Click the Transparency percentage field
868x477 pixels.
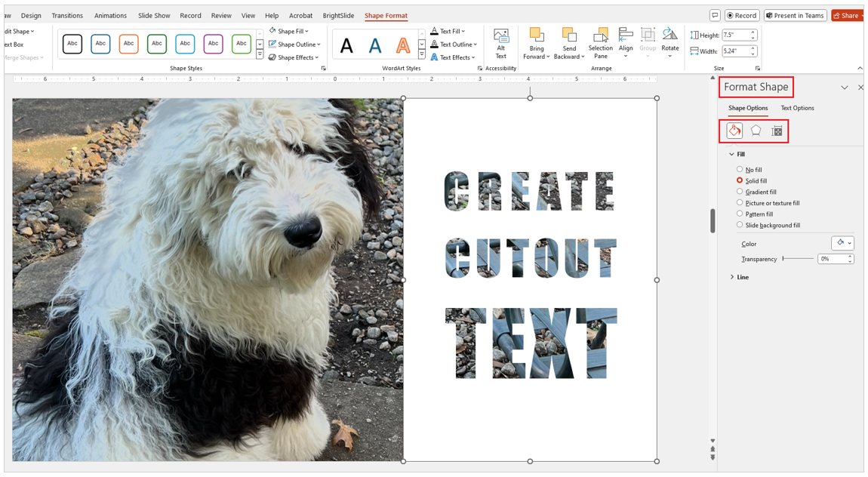click(836, 259)
